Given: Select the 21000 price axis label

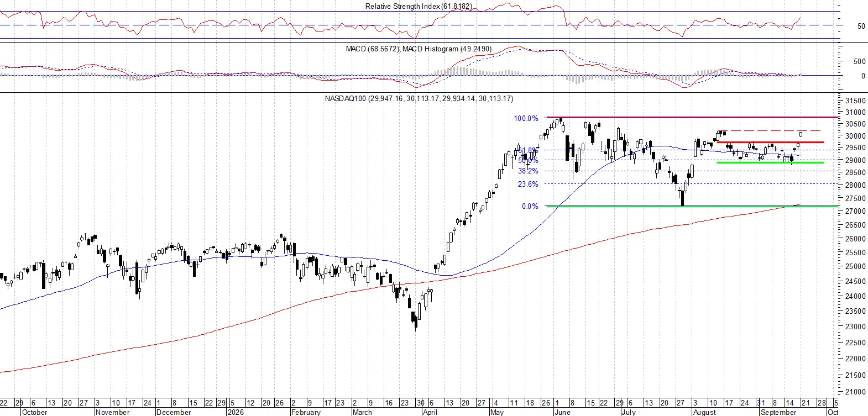Looking at the screenshot, I should 855,392.
